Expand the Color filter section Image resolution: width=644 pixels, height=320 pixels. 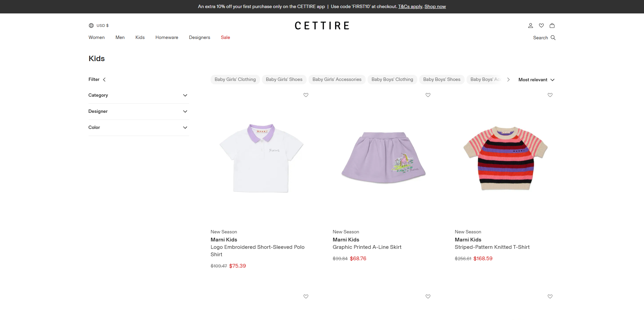(138, 128)
